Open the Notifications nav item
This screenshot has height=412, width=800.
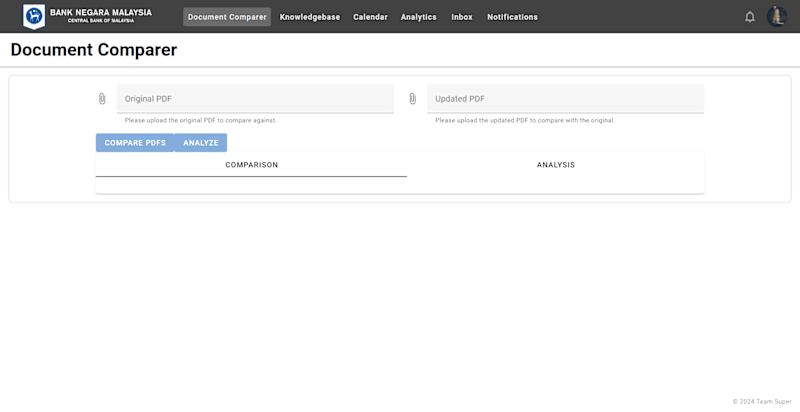click(x=512, y=17)
